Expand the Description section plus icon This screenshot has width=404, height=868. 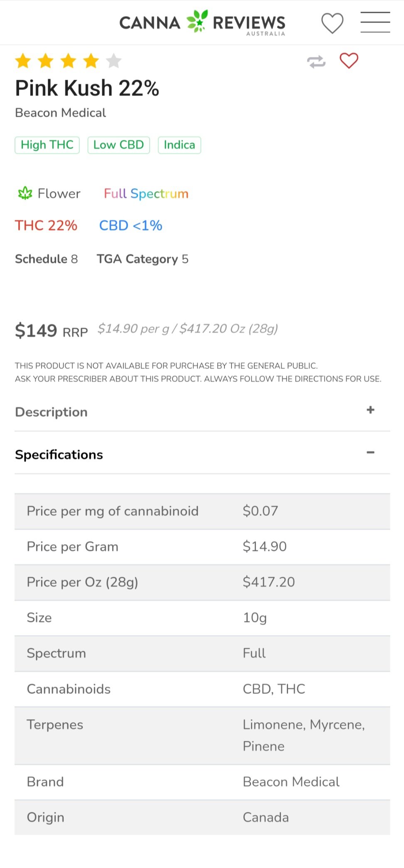[x=370, y=410]
